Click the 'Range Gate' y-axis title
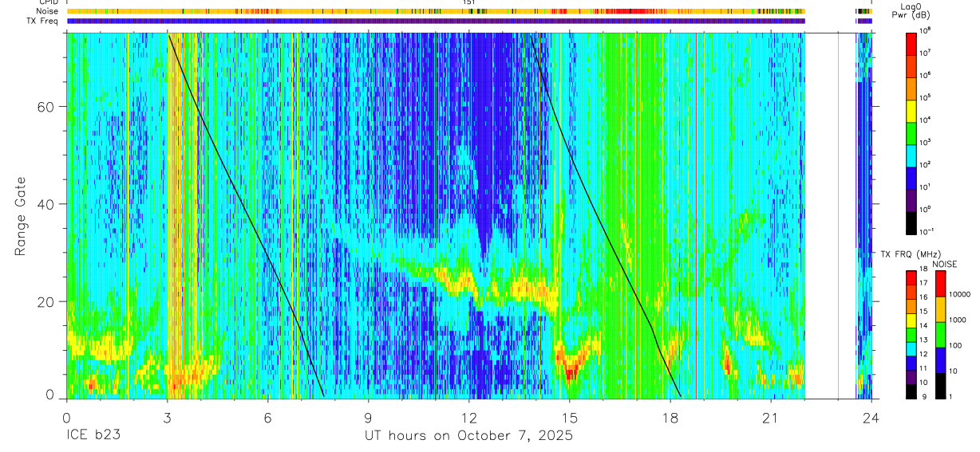Viewport: 980px width, 452px height. pos(19,215)
